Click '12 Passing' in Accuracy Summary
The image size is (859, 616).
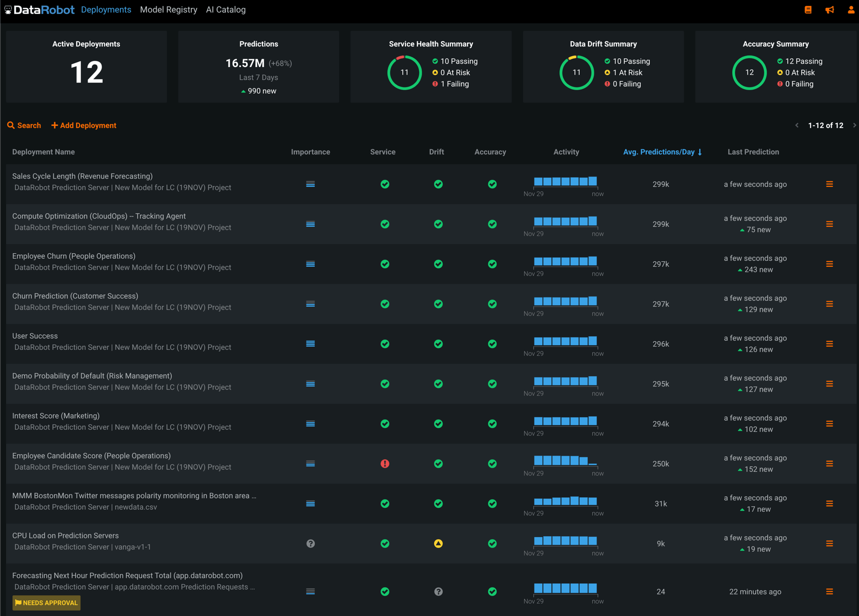point(800,61)
